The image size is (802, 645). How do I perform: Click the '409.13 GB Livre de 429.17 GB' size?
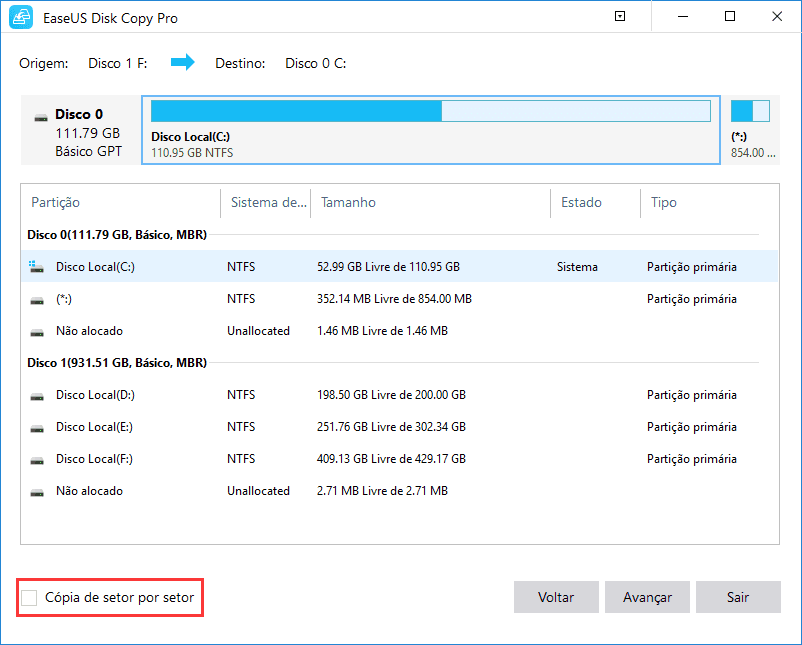pyautogui.click(x=391, y=459)
